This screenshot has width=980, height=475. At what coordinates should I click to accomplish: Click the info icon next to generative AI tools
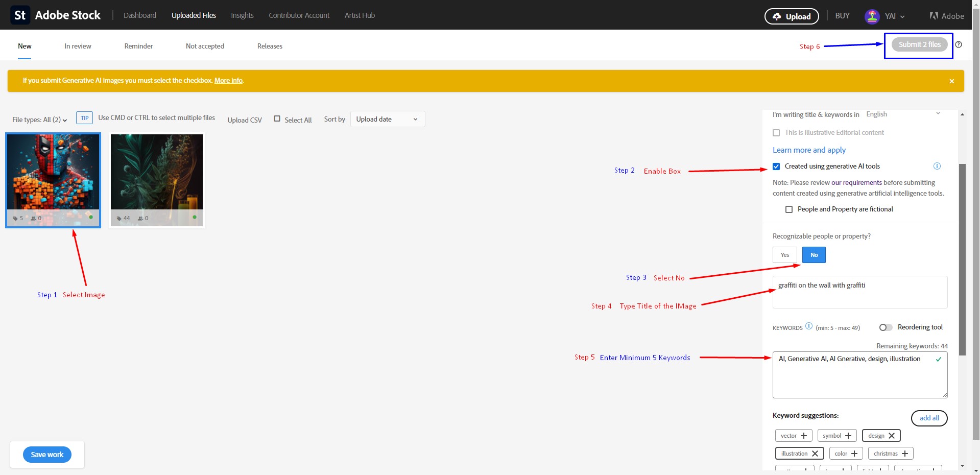(937, 166)
